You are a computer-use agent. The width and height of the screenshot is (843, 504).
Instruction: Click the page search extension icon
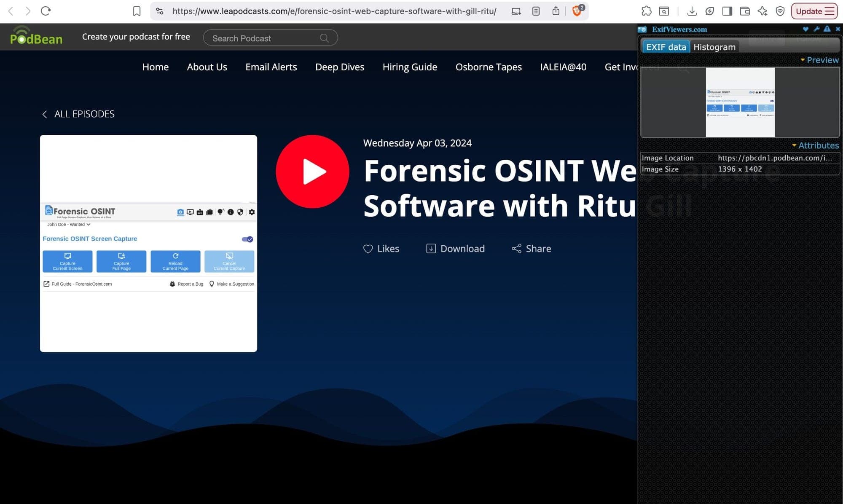[664, 11]
